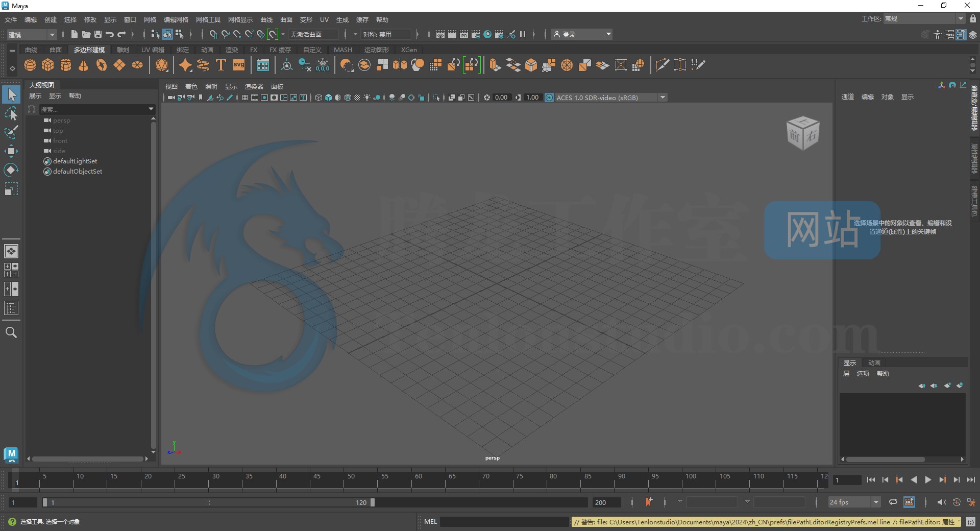980x531 pixels.
Task: Switch to four-pane viewport layout
Action: click(x=11, y=270)
